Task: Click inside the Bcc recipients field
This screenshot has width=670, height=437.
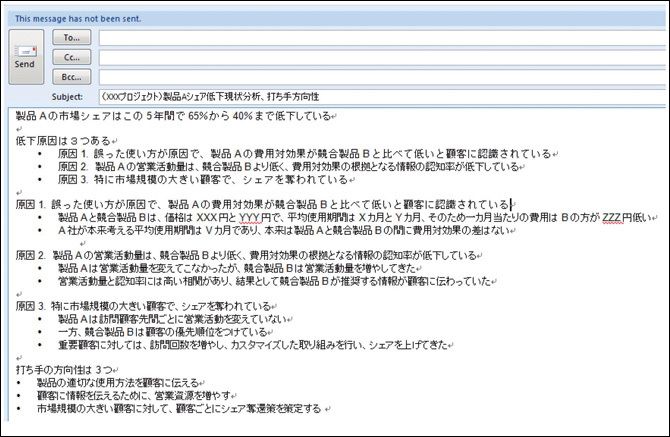Action: click(x=380, y=76)
